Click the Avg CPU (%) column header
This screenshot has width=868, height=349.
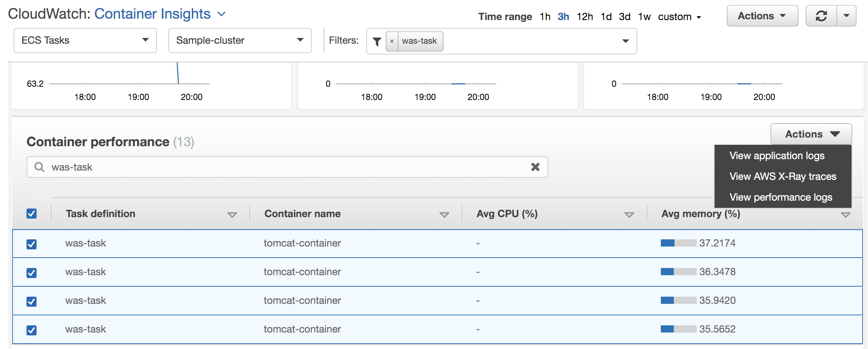[507, 214]
